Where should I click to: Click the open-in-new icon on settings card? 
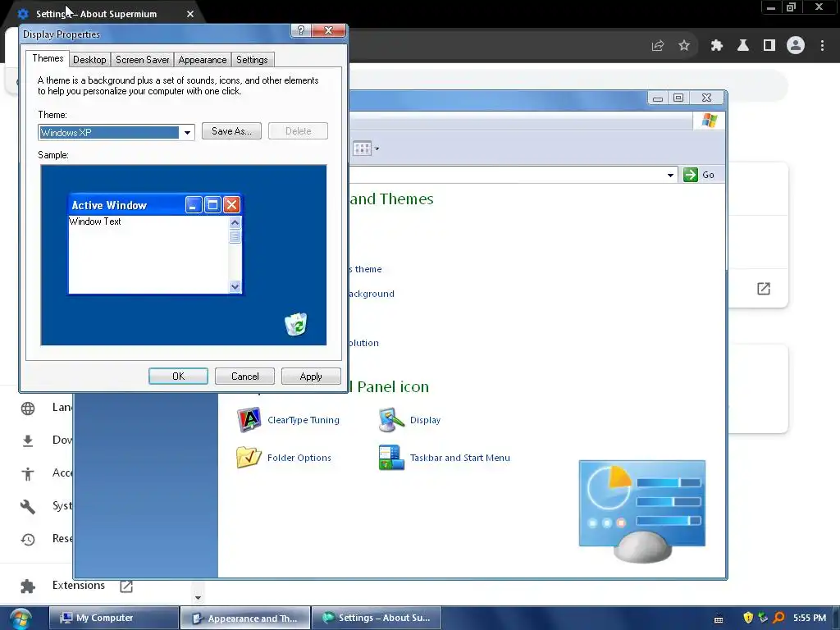pyautogui.click(x=764, y=289)
